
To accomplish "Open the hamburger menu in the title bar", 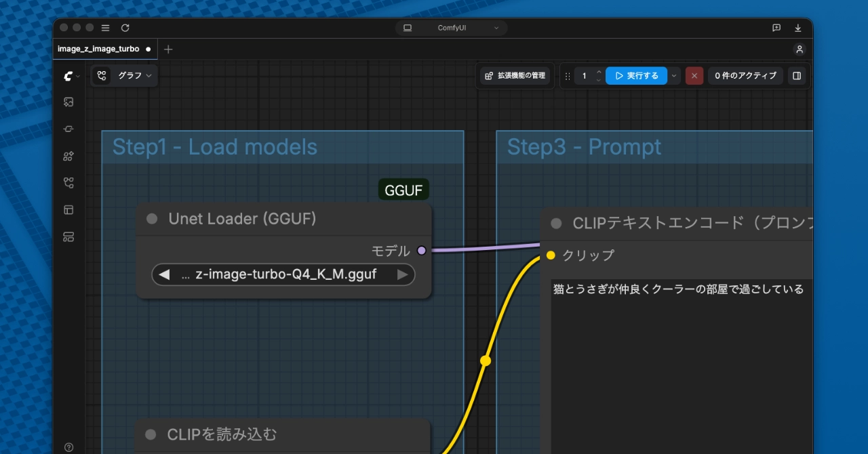I will pyautogui.click(x=105, y=28).
